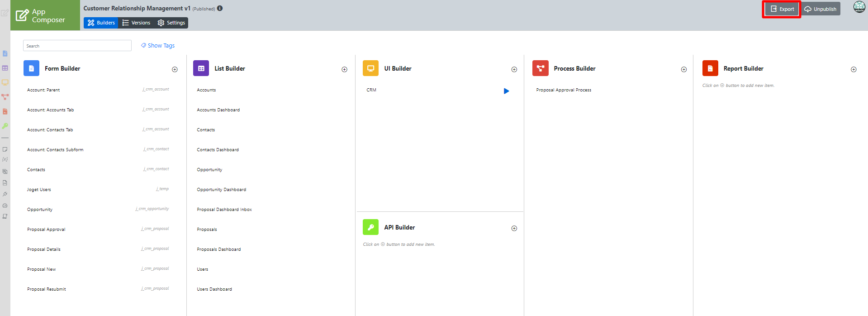Click the Form Builder blue icon in heading
The image size is (868, 316).
pos(31,68)
